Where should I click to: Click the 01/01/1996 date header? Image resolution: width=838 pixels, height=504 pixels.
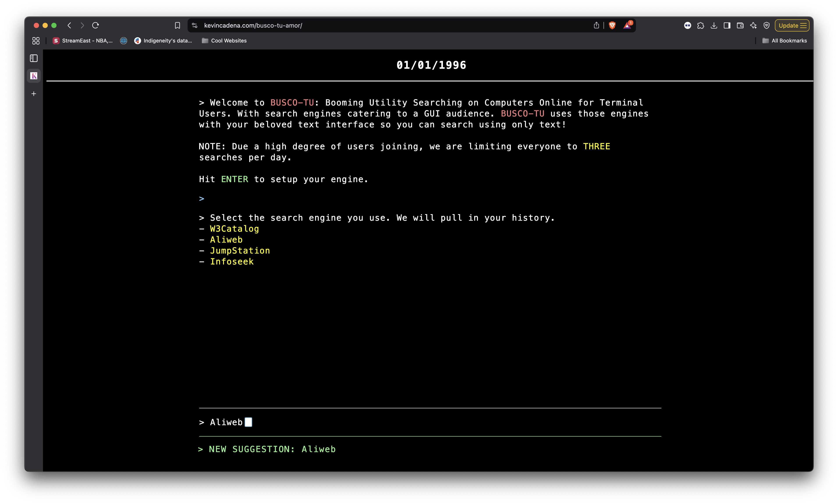click(431, 65)
